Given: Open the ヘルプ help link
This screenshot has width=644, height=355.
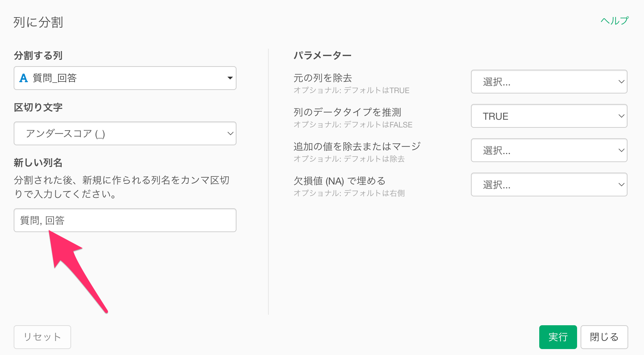Looking at the screenshot, I should 615,21.
